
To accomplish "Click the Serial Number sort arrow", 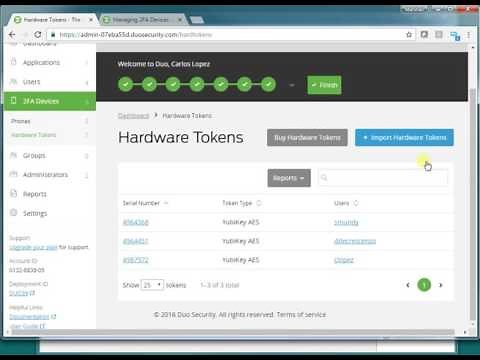I will click(166, 203).
